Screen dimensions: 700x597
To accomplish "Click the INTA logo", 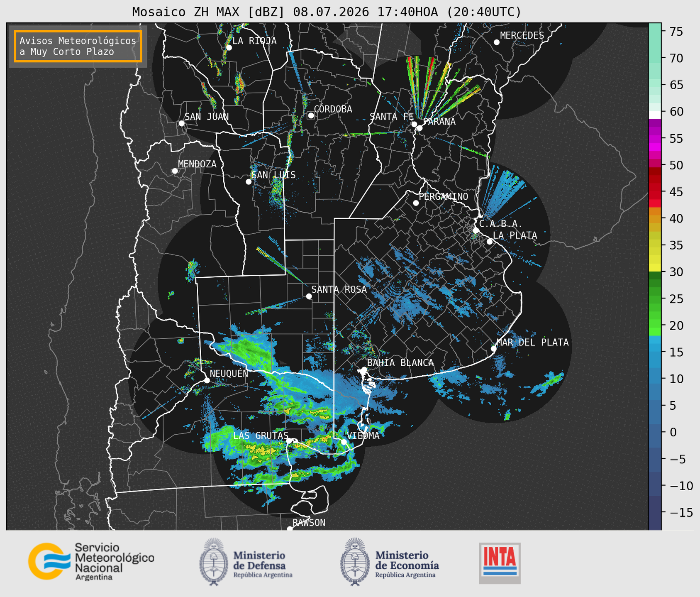I will click(500, 563).
